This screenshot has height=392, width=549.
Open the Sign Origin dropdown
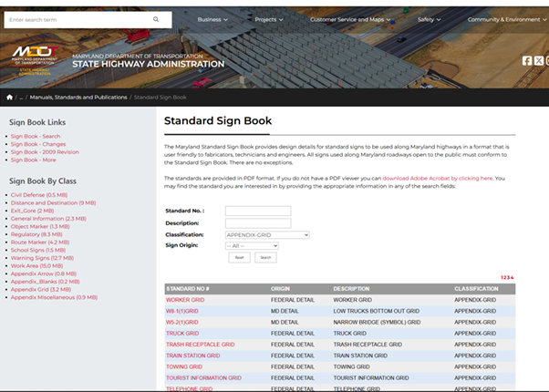(252, 246)
